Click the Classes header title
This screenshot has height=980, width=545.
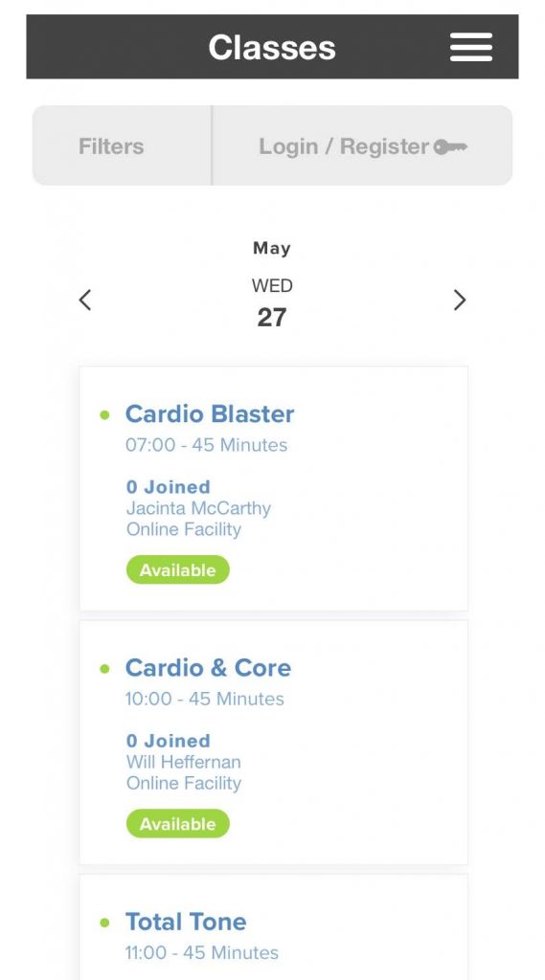(272, 48)
